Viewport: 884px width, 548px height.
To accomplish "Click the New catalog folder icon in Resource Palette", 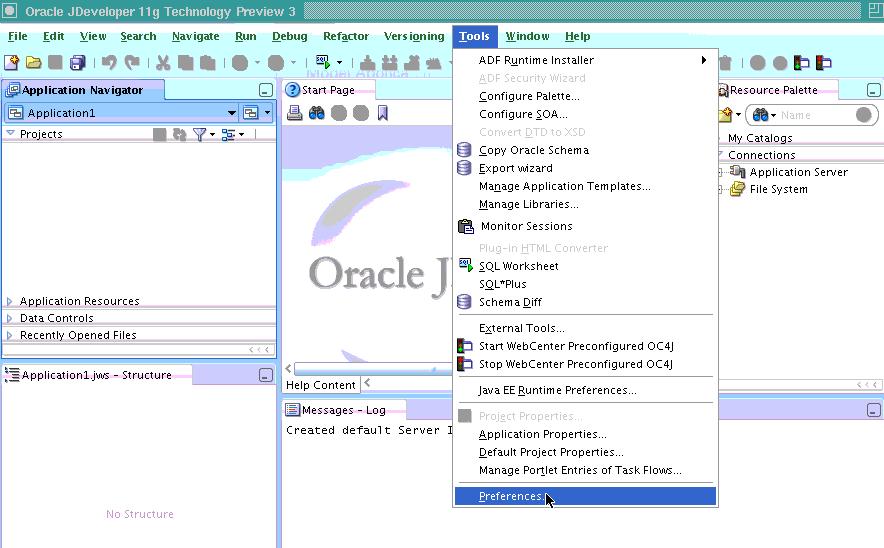I will [x=726, y=115].
